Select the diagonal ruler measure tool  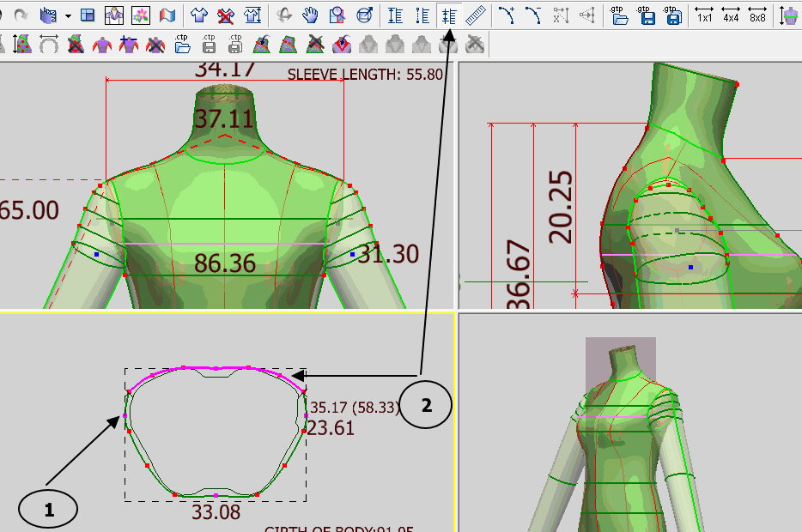tap(474, 15)
